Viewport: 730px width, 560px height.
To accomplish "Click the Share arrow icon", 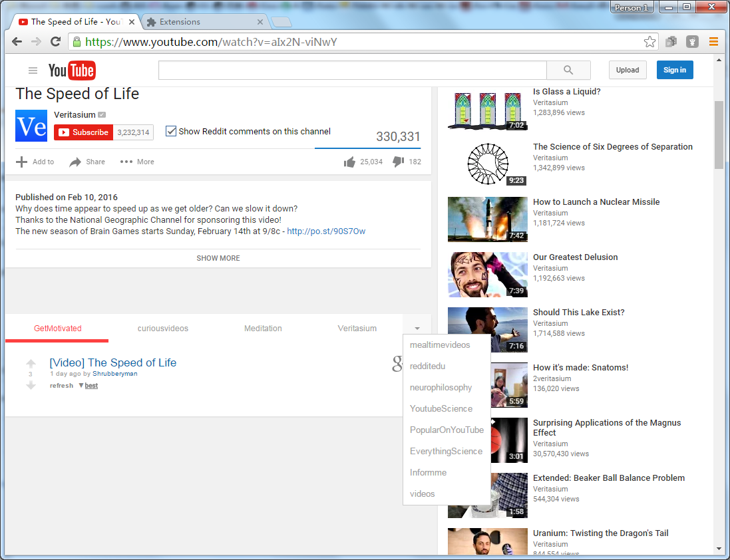I will coord(75,162).
